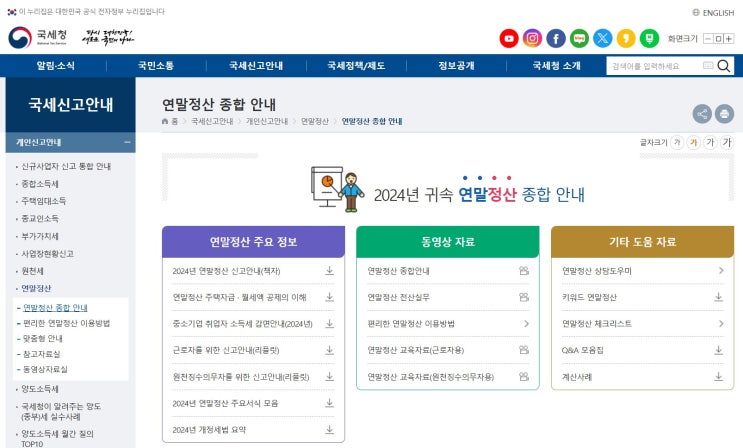Click the home icon in breadcrumb
The height and width of the screenshot is (448, 743).
(x=165, y=121)
